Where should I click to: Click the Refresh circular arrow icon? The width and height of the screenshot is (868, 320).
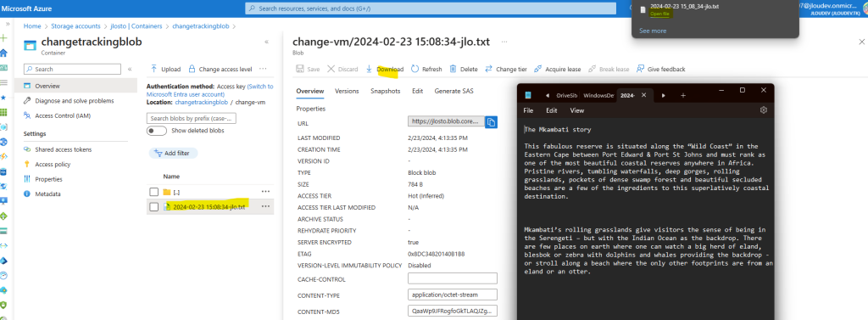(x=415, y=69)
